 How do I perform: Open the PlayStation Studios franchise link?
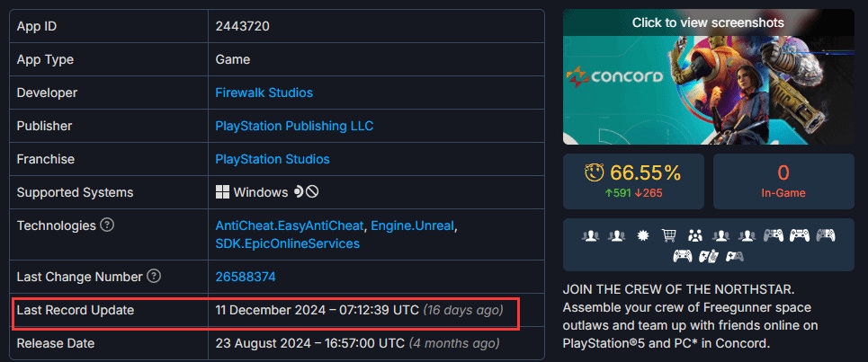pos(273,159)
